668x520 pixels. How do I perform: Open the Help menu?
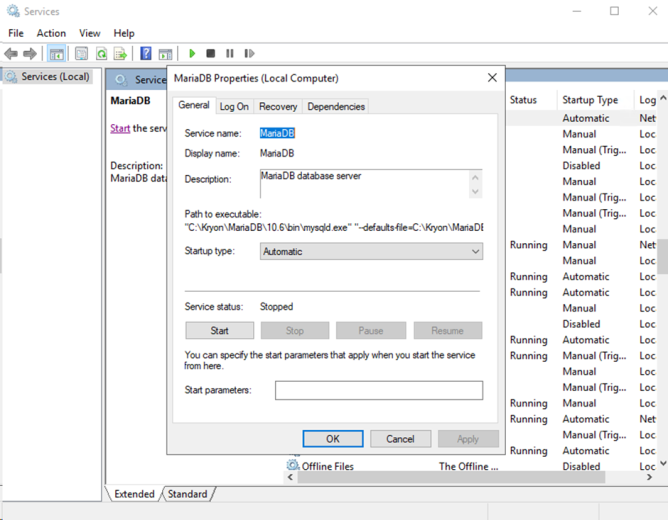(124, 33)
